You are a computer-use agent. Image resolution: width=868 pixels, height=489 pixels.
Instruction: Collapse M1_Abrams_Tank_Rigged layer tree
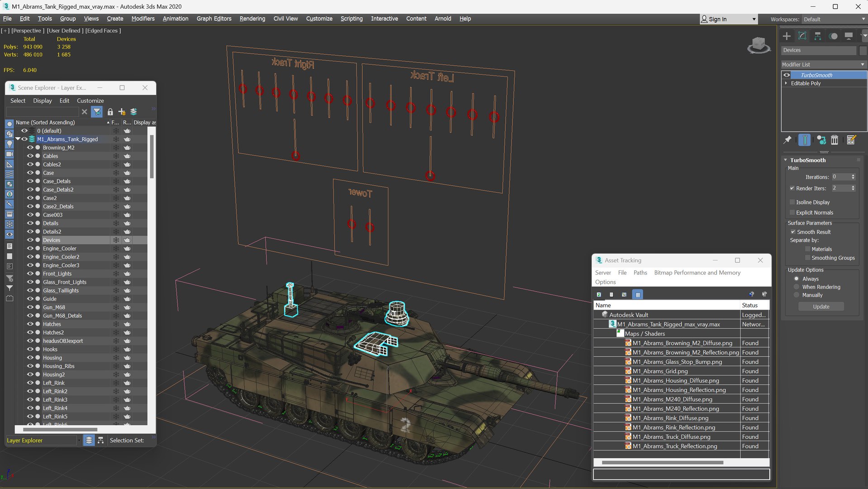pos(18,139)
